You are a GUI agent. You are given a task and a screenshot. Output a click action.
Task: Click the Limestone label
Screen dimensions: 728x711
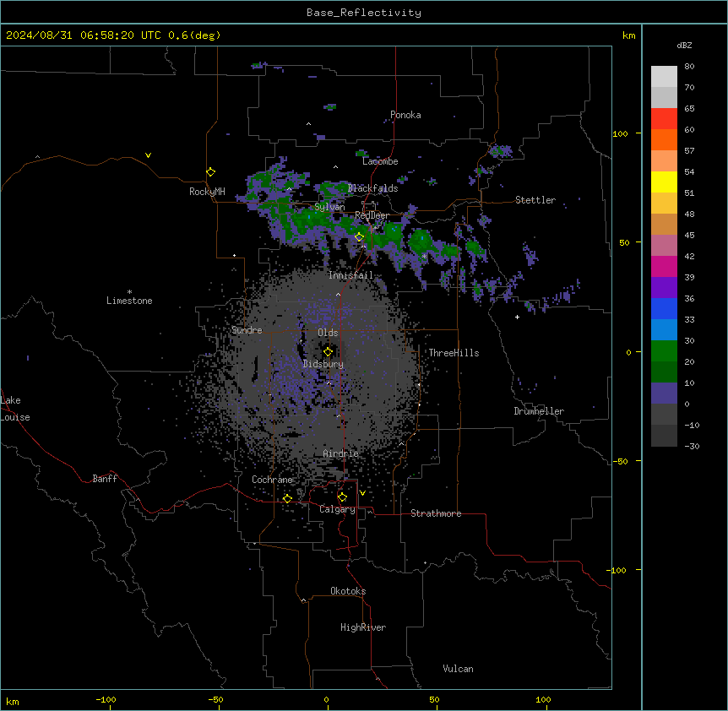point(129,301)
